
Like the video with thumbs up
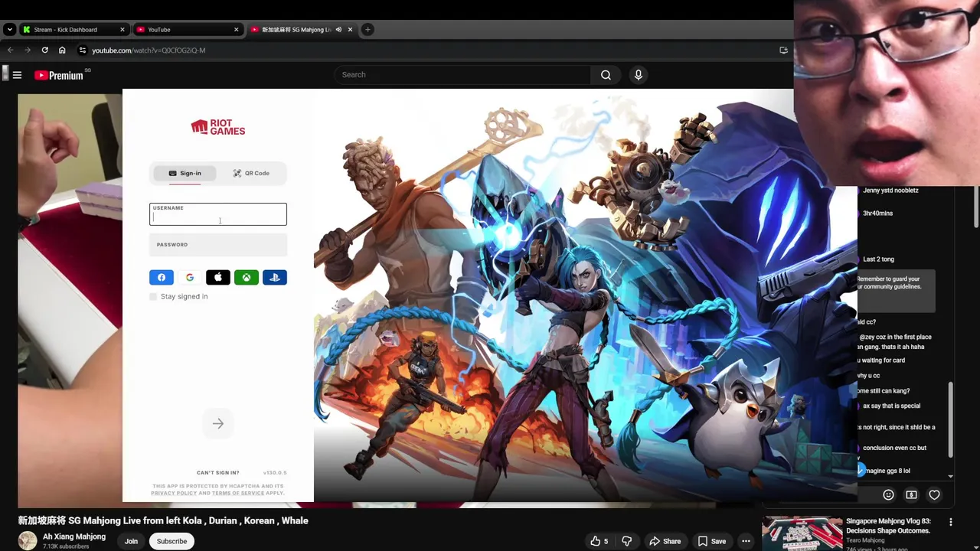point(599,541)
